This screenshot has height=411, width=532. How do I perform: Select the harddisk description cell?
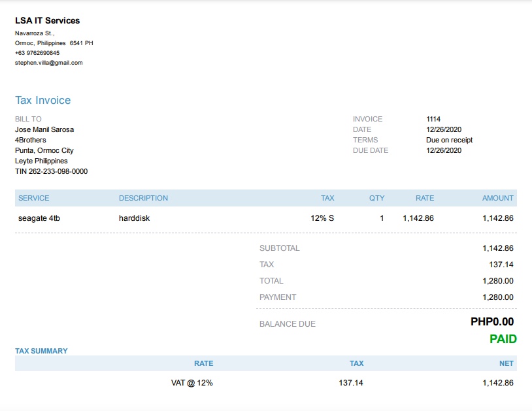(134, 218)
